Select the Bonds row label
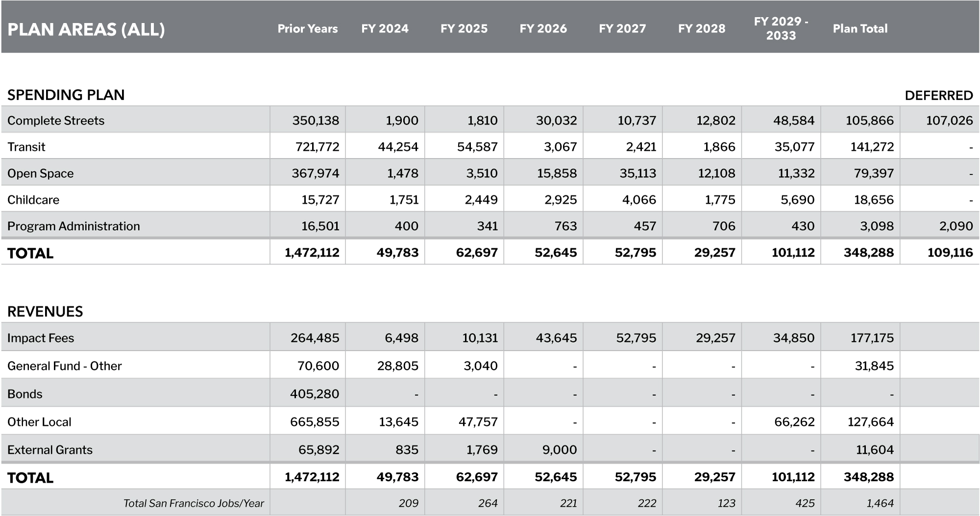Screen dimensions: 980x516 (x=25, y=394)
